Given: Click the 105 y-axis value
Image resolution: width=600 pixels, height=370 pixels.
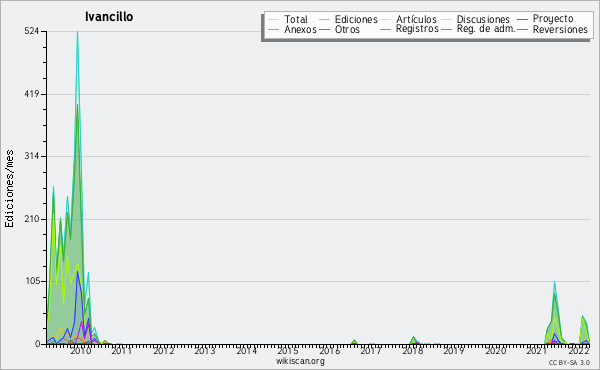Looking at the screenshot, I should (32, 281).
